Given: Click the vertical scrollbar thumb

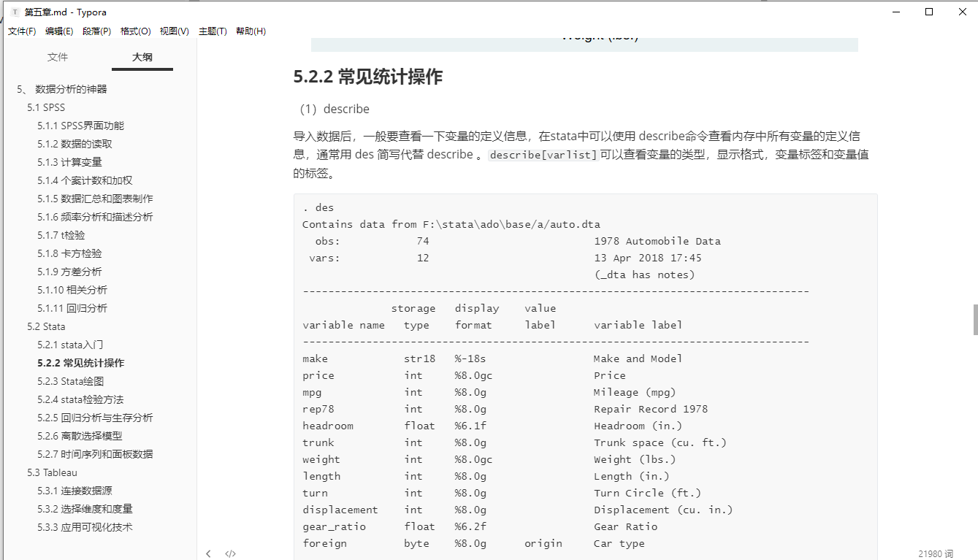Looking at the screenshot, I should tap(974, 319).
